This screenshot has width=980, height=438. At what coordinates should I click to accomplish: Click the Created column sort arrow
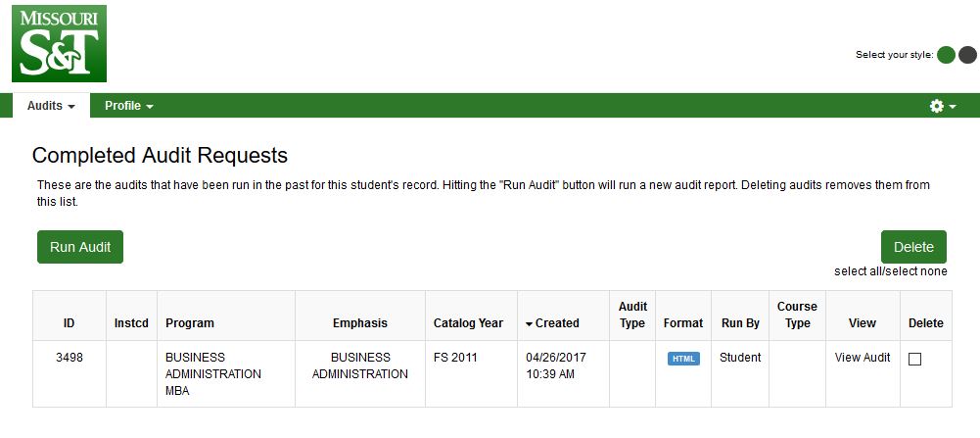(x=529, y=324)
